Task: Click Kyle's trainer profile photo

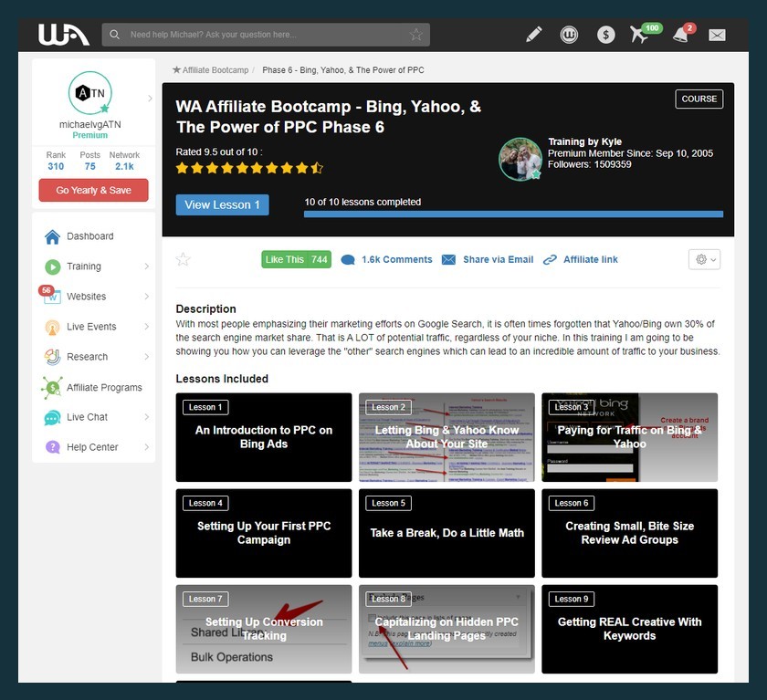Action: click(x=520, y=160)
